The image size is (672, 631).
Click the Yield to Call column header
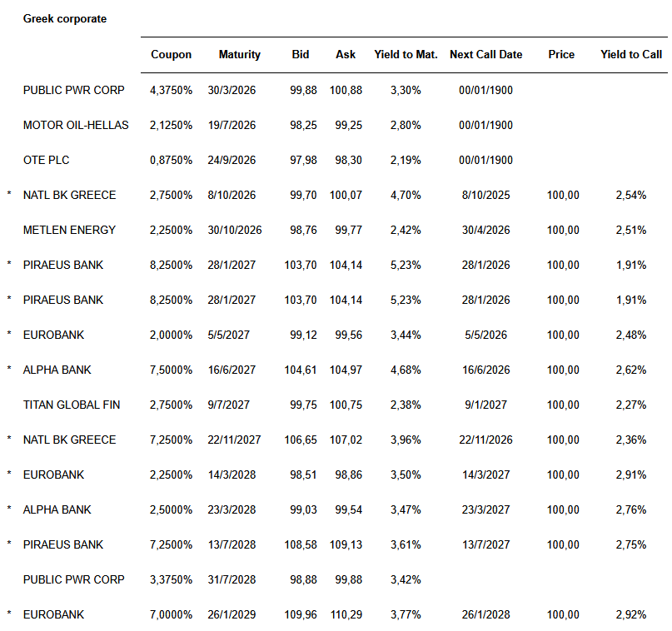(x=631, y=54)
